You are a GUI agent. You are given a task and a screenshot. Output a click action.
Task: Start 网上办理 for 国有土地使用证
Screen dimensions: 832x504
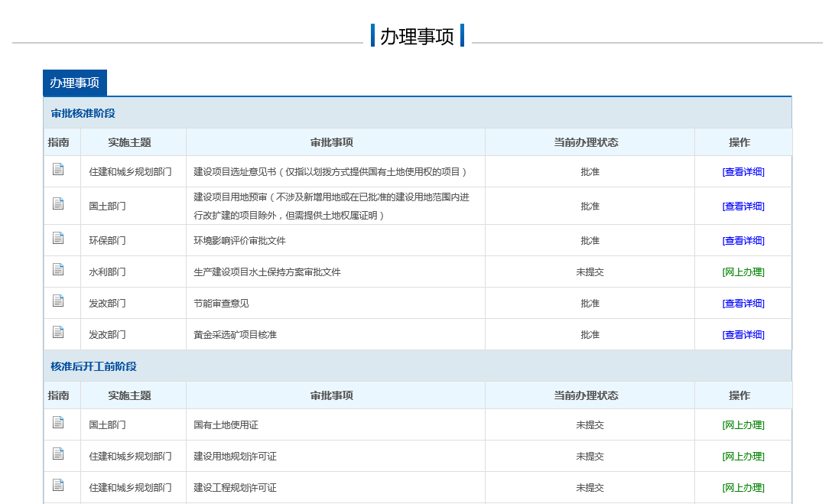pyautogui.click(x=743, y=425)
